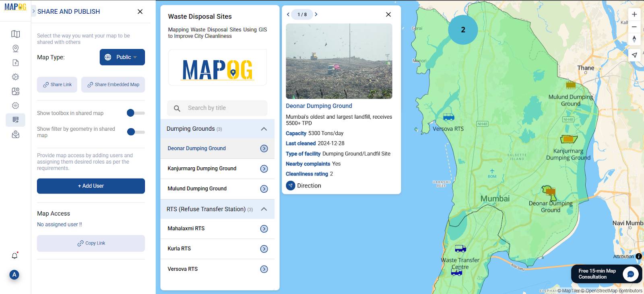Viewport: 644px width, 294px height.
Task: Select the Mulund Dumping Ground list entry
Action: tap(217, 189)
